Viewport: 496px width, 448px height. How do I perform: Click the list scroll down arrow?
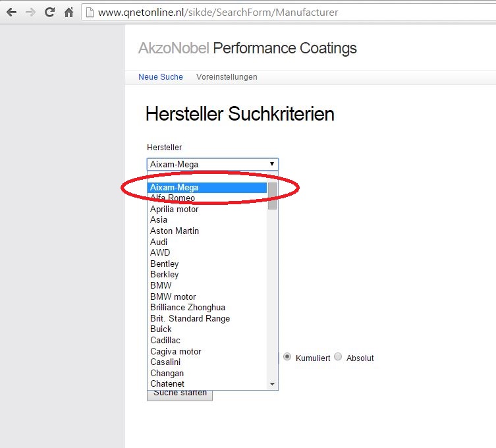(272, 384)
